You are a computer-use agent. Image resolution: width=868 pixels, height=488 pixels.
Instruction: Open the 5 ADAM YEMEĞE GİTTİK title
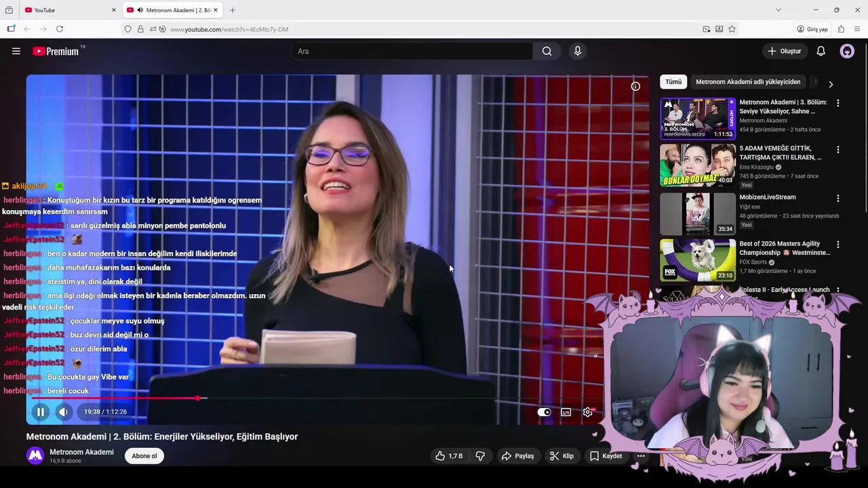780,152
